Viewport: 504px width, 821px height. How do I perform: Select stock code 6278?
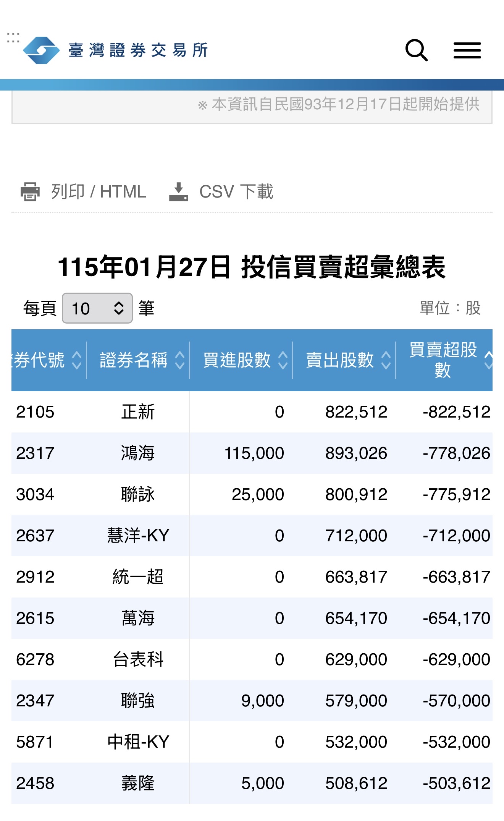click(35, 659)
